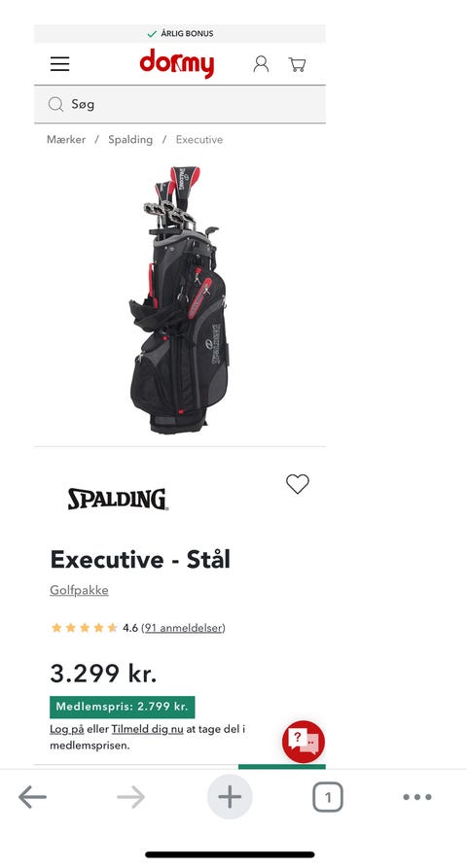Open the Golfpakke category link
Screen dimensions: 467x868
pyautogui.click(x=79, y=590)
